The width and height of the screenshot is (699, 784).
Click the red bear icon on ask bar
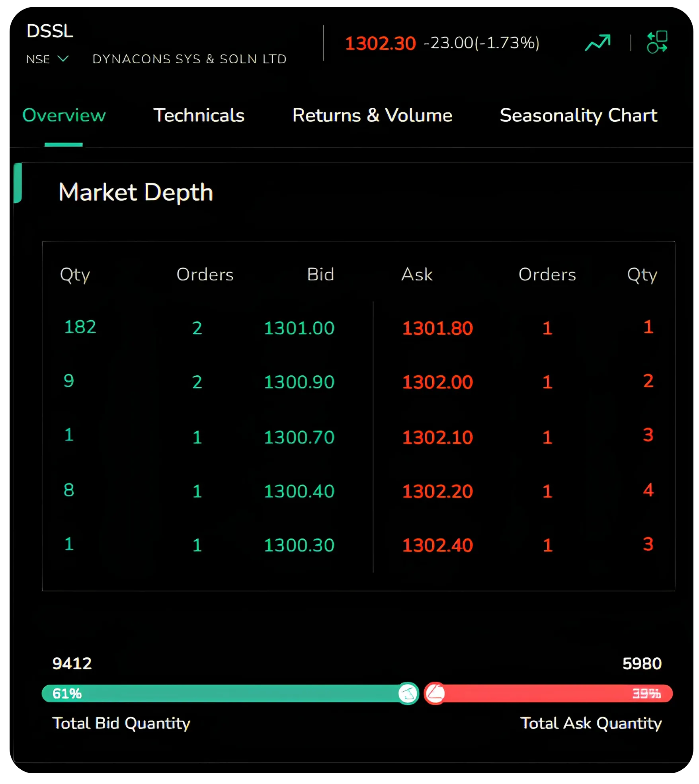click(435, 694)
